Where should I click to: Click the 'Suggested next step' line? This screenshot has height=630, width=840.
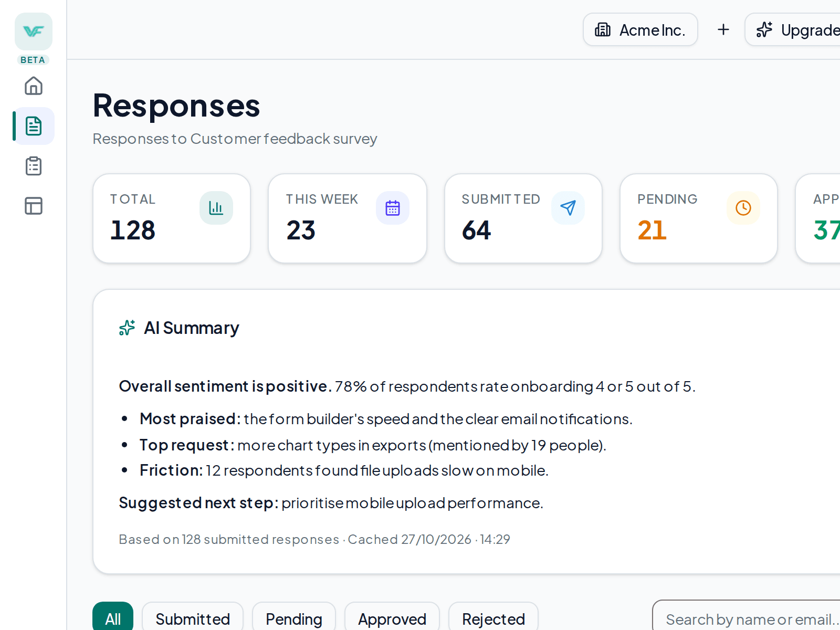[331, 503]
